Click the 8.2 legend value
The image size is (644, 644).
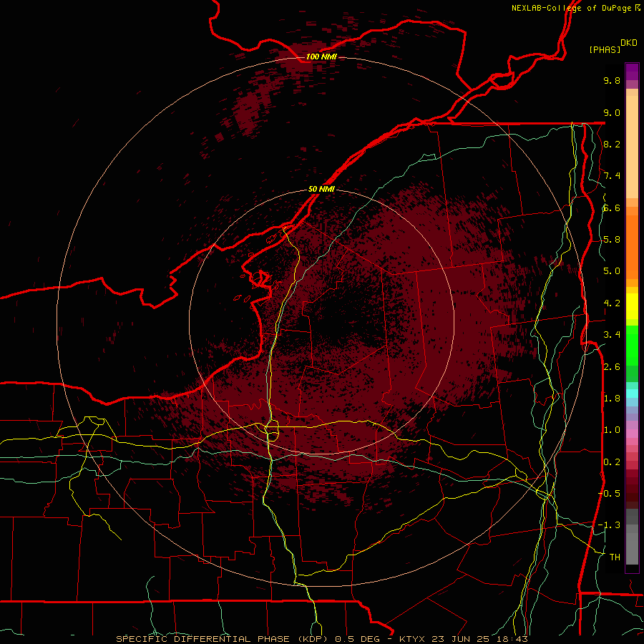[612, 144]
